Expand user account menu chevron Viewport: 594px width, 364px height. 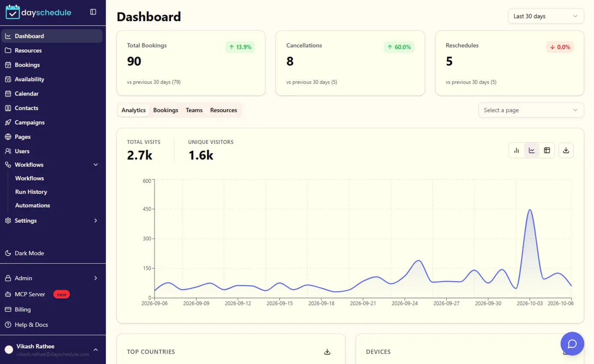click(x=96, y=349)
